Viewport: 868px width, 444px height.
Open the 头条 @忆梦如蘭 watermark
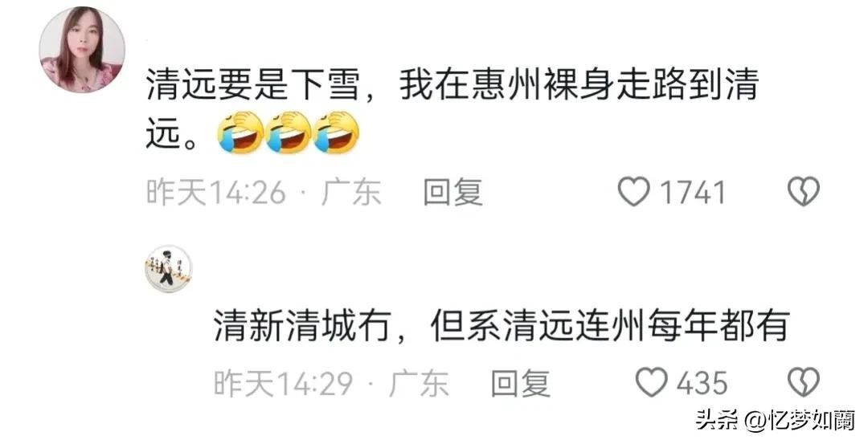[775, 421]
